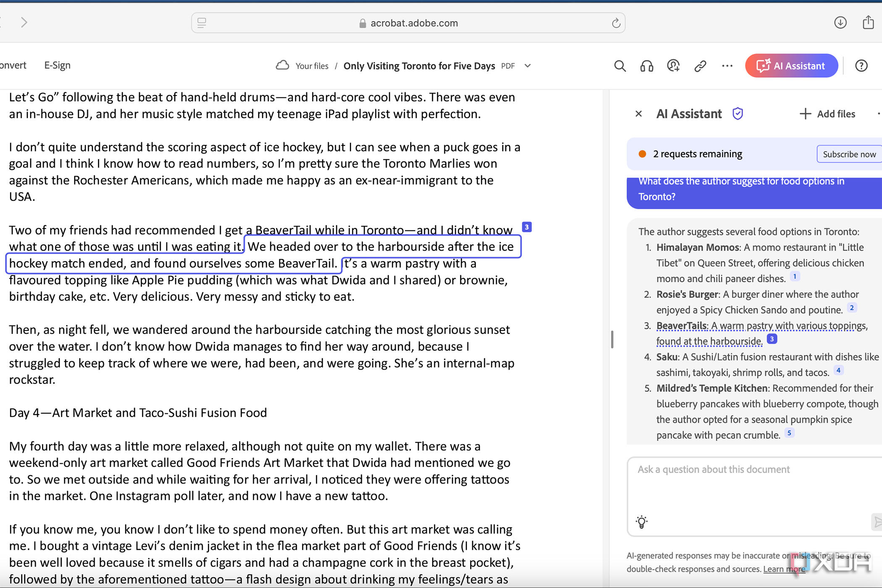The height and width of the screenshot is (588, 882).
Task: Click the 'Himalayan Momos' bold text
Action: click(698, 247)
